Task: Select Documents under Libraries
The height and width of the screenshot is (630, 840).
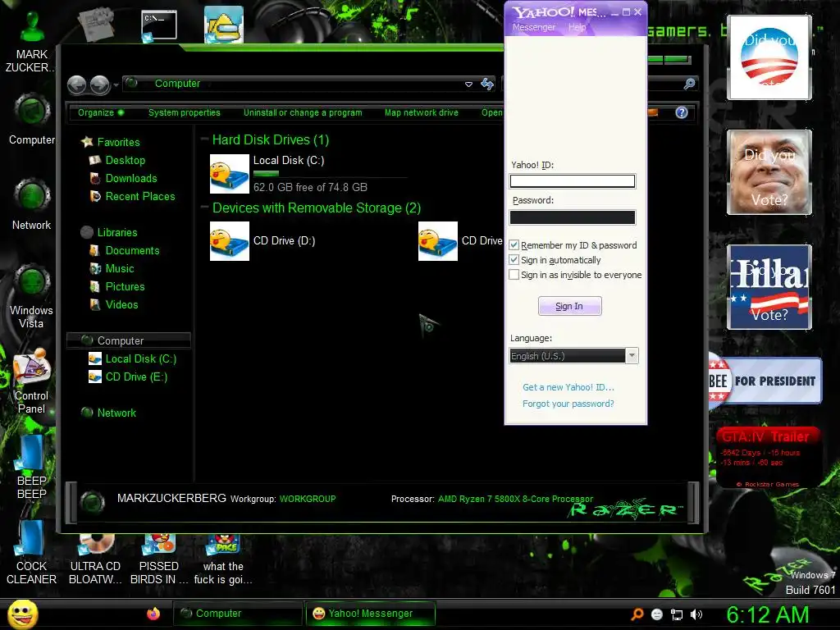Action: pos(132,251)
